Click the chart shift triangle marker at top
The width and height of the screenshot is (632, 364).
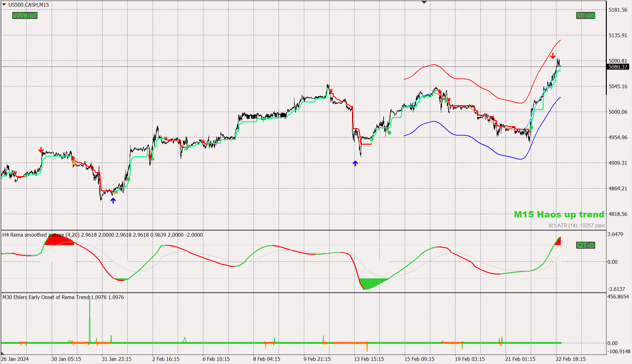pos(424,2)
